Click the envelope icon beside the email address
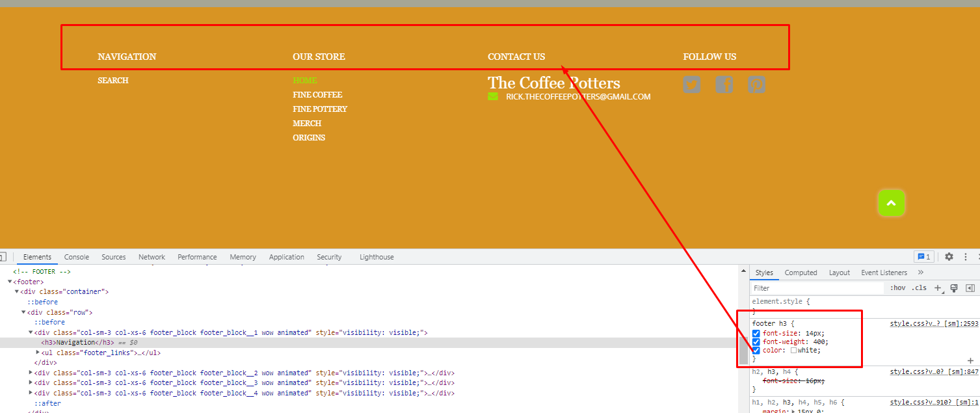The height and width of the screenshot is (413, 980). point(493,96)
